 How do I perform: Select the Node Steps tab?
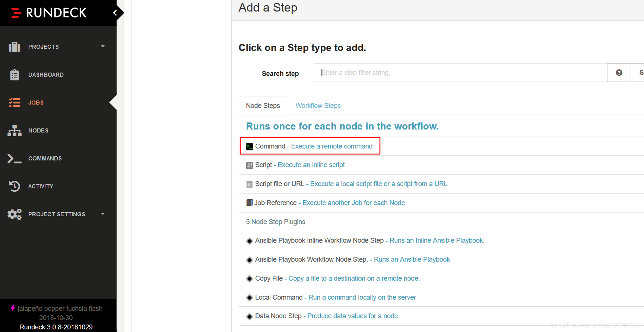click(x=263, y=106)
